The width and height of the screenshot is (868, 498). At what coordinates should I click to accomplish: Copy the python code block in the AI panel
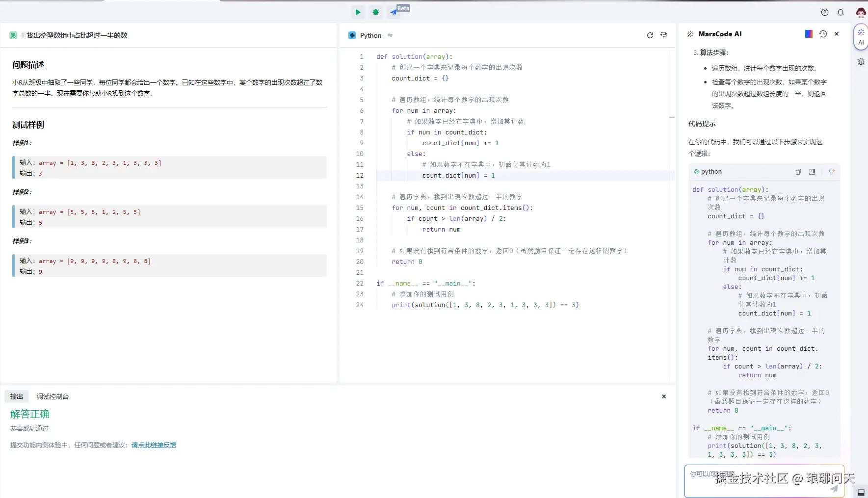pyautogui.click(x=798, y=172)
